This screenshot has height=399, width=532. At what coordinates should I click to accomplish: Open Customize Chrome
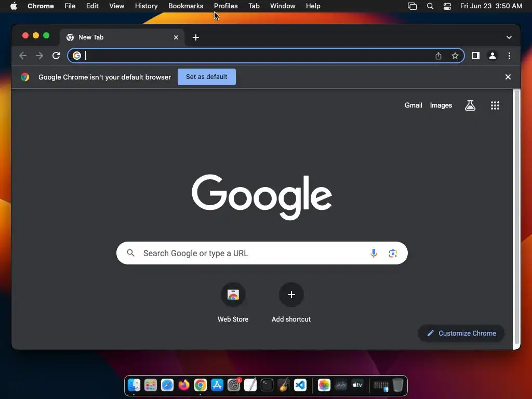click(461, 333)
